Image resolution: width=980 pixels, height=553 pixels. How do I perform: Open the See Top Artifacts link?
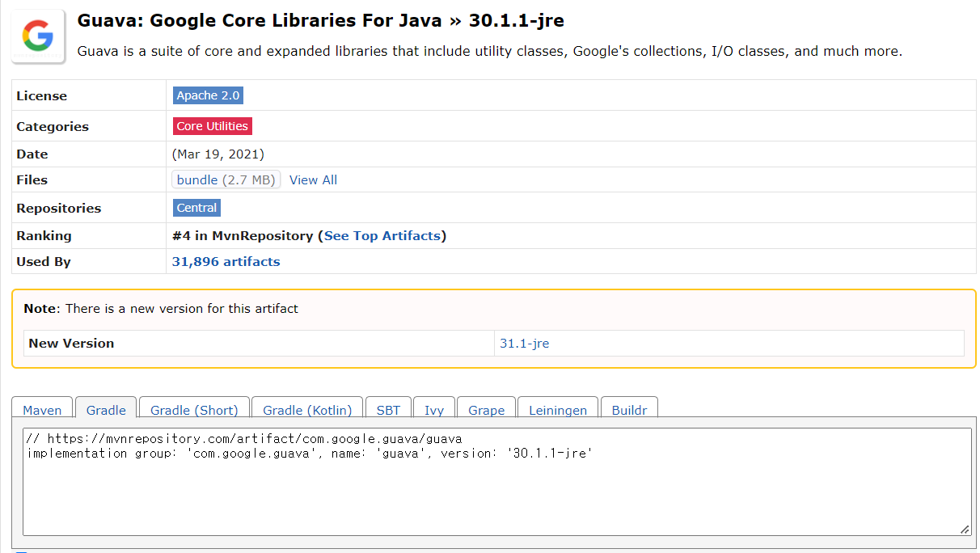[382, 236]
